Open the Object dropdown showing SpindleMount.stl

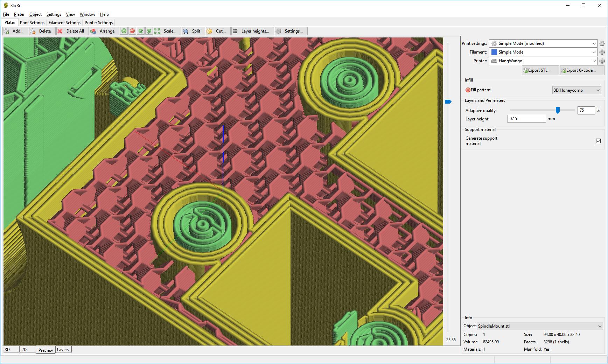click(540, 326)
